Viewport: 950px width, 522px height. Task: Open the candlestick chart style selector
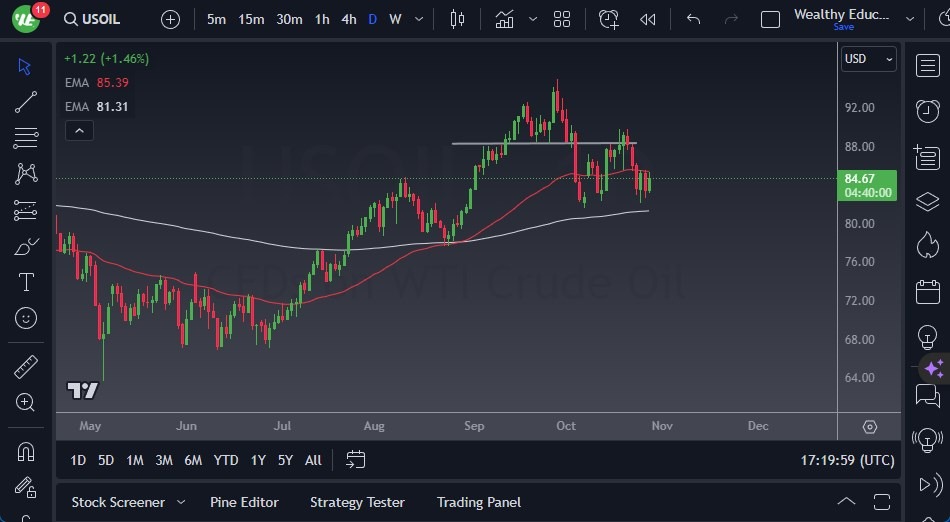[x=458, y=19]
